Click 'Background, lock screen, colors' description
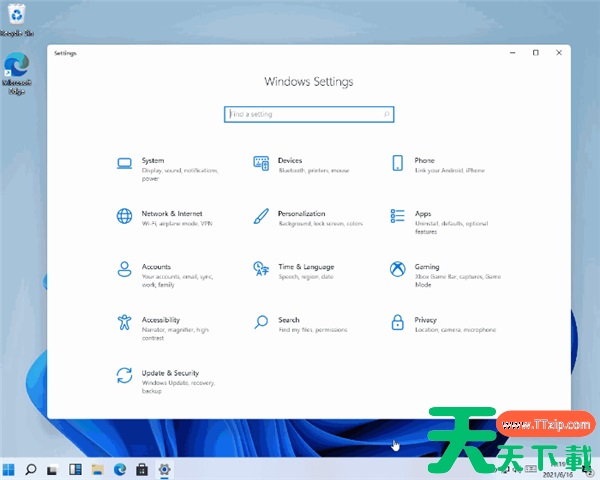Screen dimensions: 600x480 [320, 224]
